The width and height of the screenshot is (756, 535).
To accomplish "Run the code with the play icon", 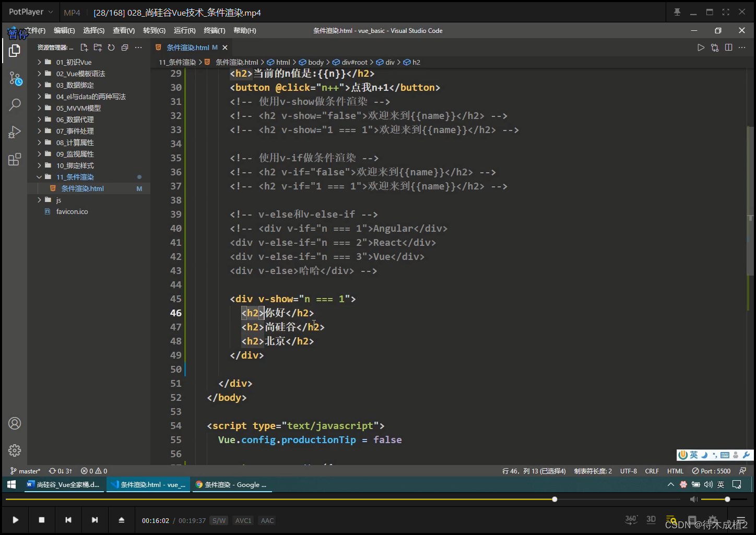I will (701, 47).
